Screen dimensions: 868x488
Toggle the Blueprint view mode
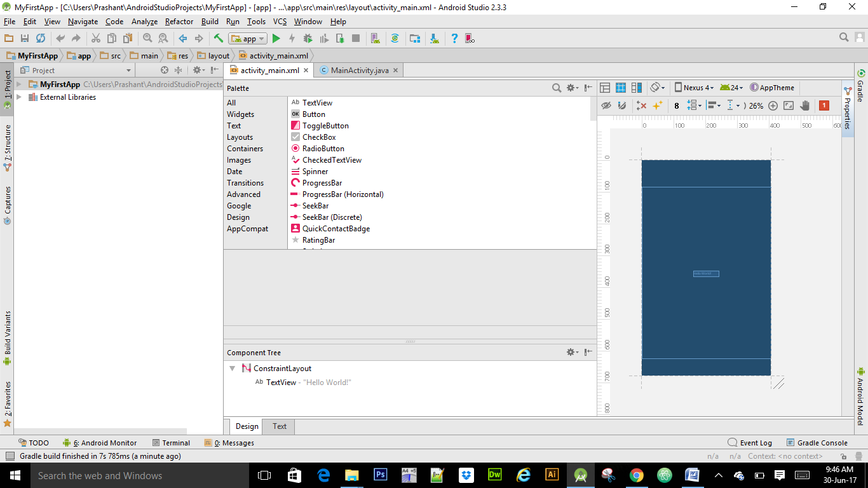pyautogui.click(x=621, y=88)
